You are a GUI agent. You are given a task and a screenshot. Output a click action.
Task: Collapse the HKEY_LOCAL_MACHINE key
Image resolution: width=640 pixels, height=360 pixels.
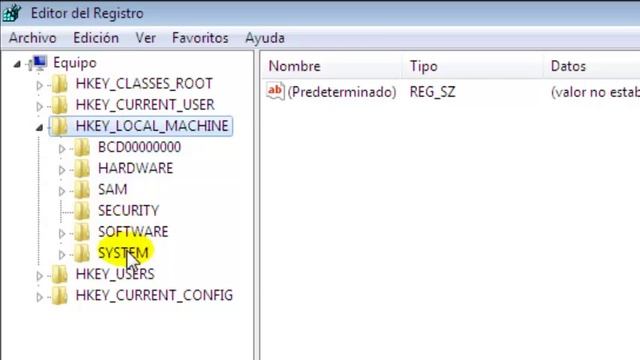tap(40, 128)
